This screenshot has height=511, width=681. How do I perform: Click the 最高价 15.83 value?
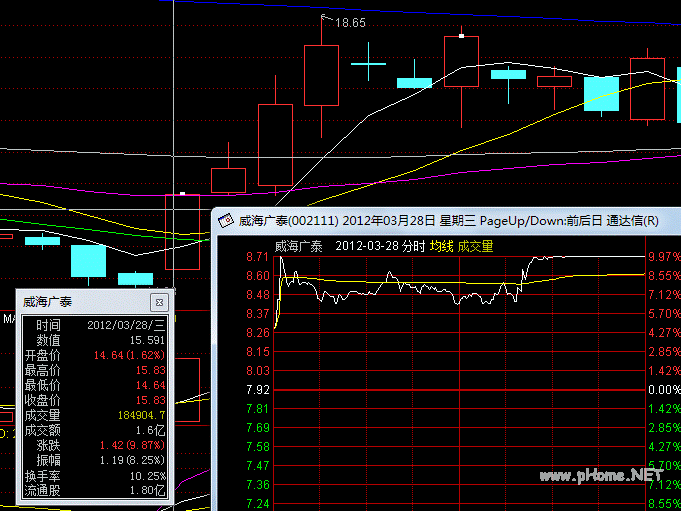(x=150, y=370)
